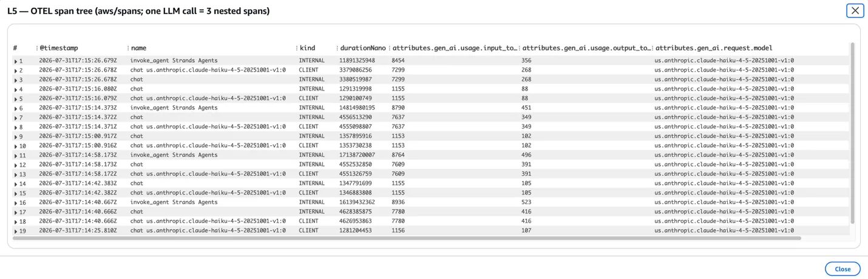
Task: Click the vertical scrollbar beside the table
Action: click(852, 133)
